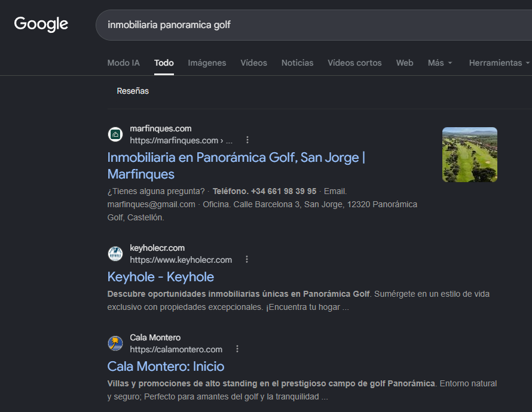Open Inmobiliaria en Panorámica Golf Marfinques result
The width and height of the screenshot is (532, 412).
(236, 165)
